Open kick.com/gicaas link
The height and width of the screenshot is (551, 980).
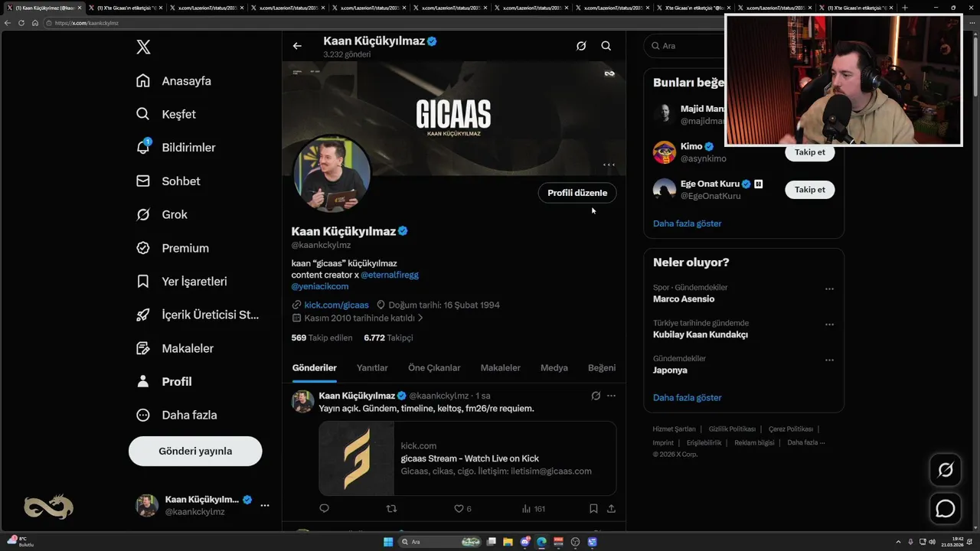(x=336, y=305)
